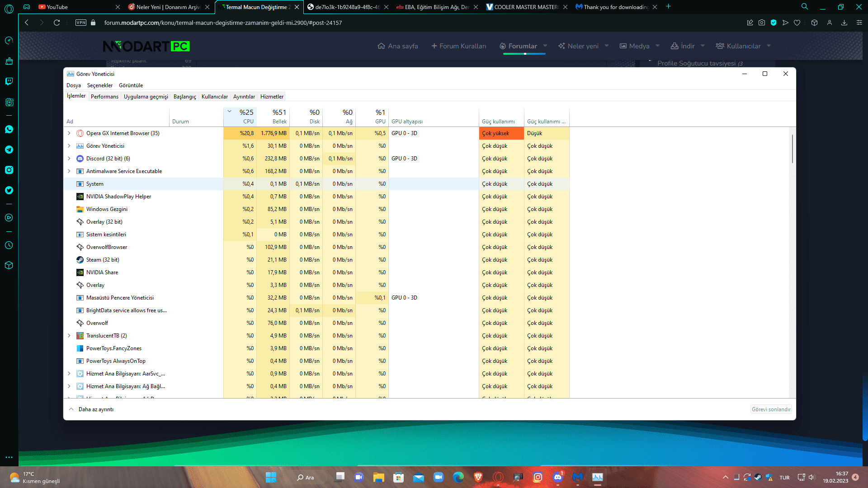The height and width of the screenshot is (488, 868).
Task: Open browser downloads icon in toolbar
Action: click(x=844, y=23)
